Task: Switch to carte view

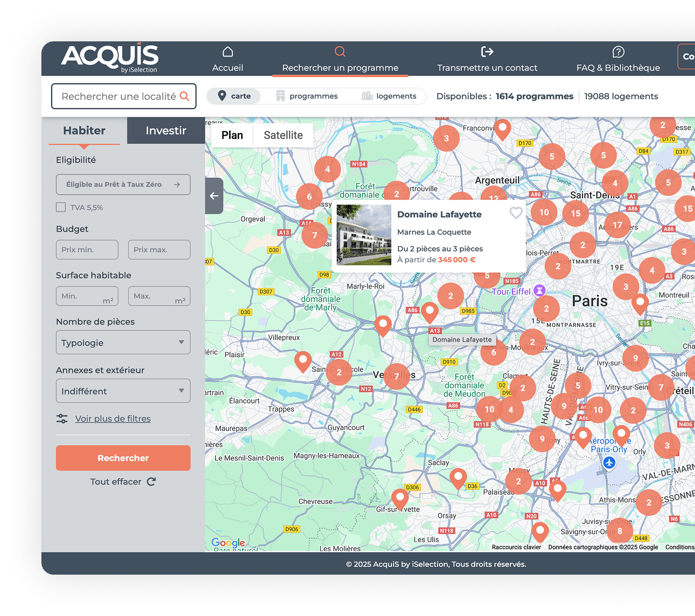Action: (x=234, y=96)
